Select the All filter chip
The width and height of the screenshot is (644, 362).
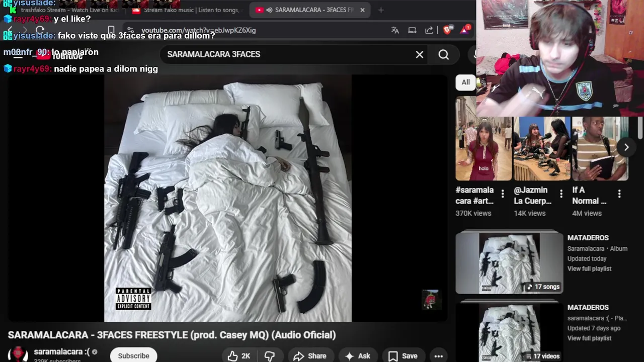click(x=465, y=82)
